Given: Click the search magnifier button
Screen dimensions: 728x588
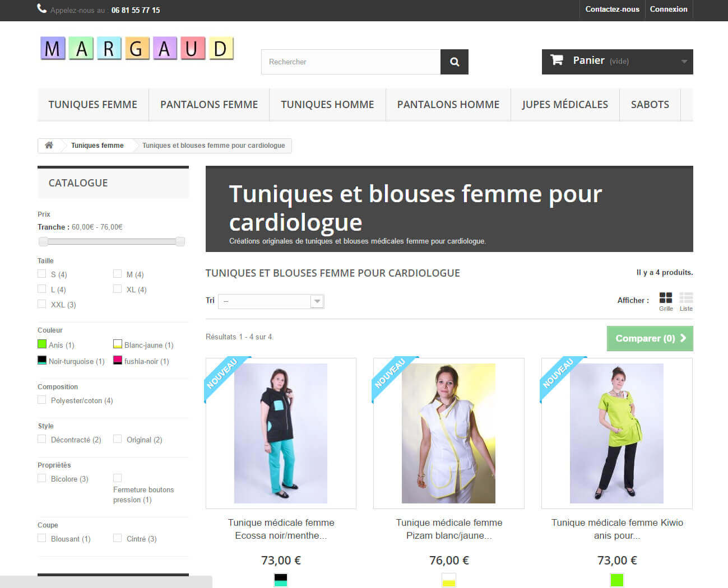Looking at the screenshot, I should coord(455,62).
